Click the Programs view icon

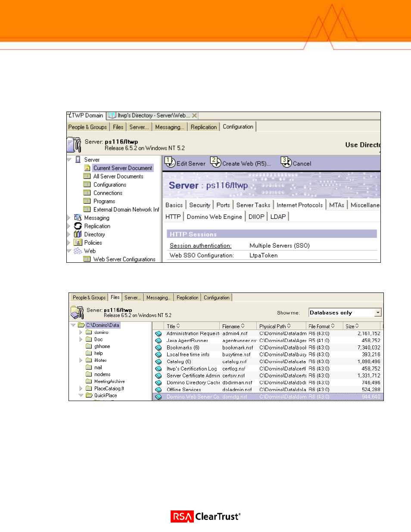tap(87, 201)
